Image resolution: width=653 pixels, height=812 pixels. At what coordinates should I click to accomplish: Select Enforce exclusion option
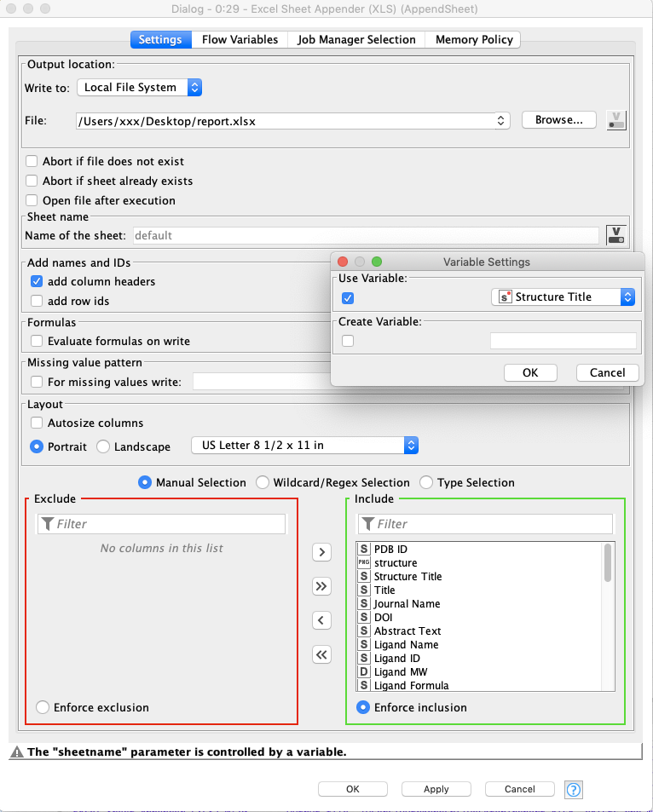tap(43, 707)
